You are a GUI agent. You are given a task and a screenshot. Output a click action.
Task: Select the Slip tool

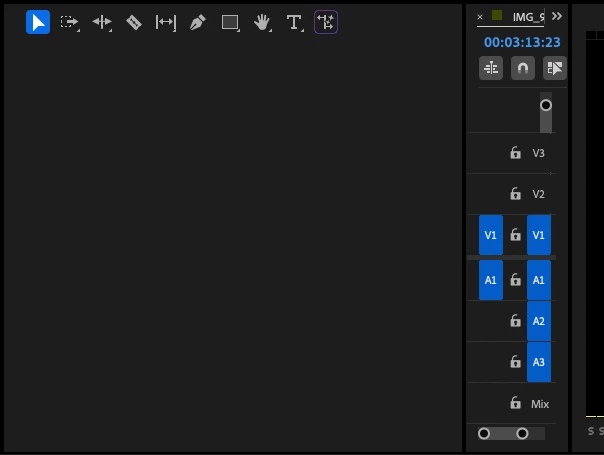166,22
